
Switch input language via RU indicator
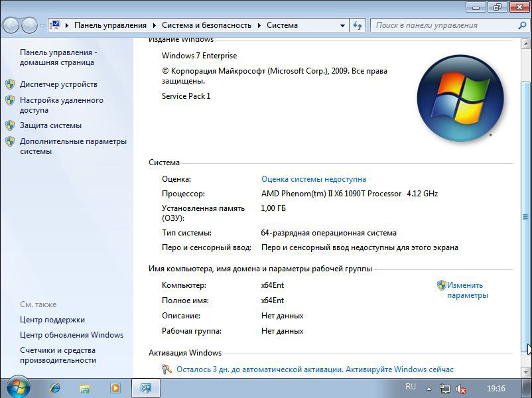pyautogui.click(x=411, y=387)
